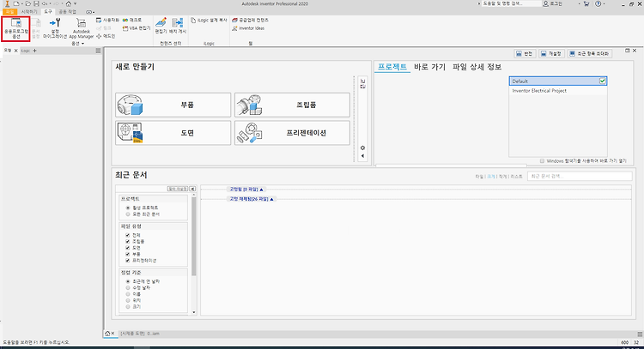Type in the 최근 문서 검색 search field
Image resolution: width=644 pixels, height=349 pixels.
[580, 177]
